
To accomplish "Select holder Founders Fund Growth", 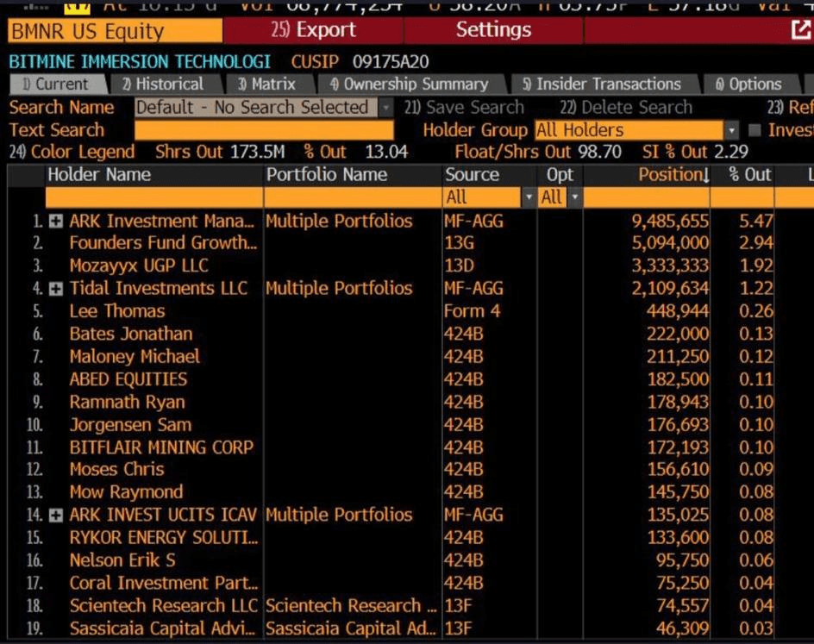I will point(163,243).
